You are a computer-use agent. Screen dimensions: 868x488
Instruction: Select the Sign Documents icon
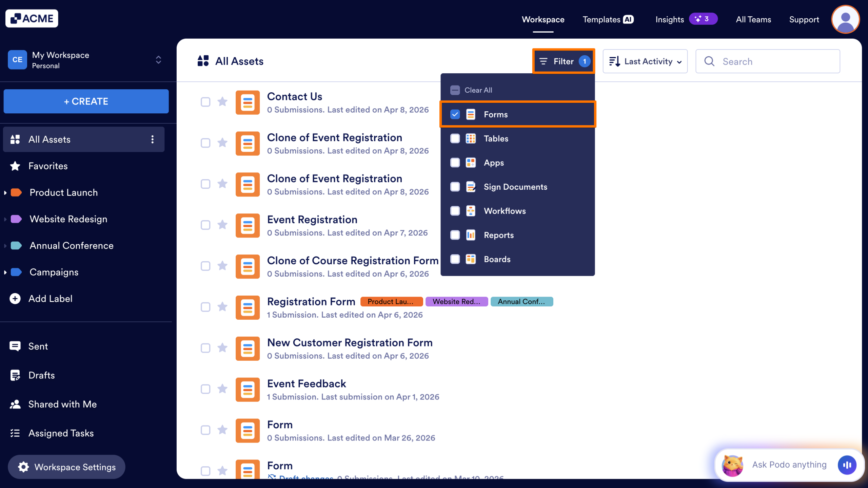tap(471, 187)
